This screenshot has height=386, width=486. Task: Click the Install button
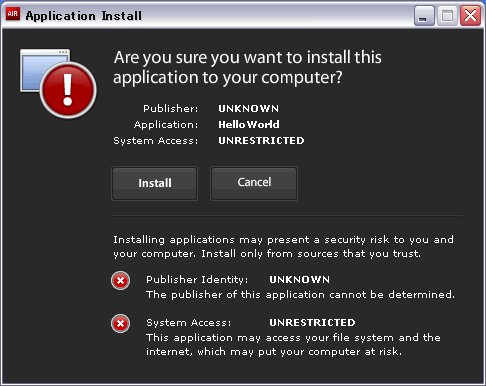155,183
